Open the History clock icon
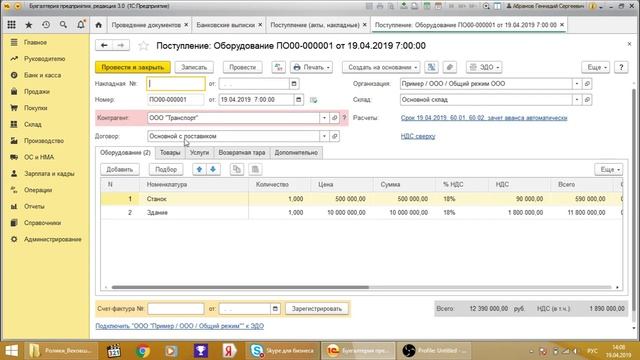 coord(46,25)
